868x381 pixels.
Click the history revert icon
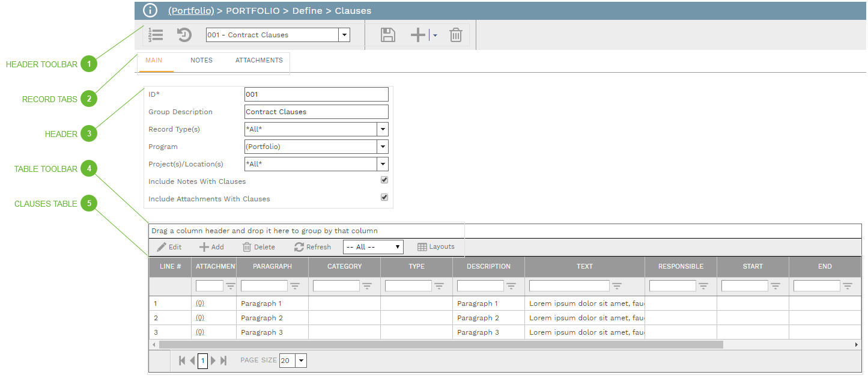click(x=184, y=35)
